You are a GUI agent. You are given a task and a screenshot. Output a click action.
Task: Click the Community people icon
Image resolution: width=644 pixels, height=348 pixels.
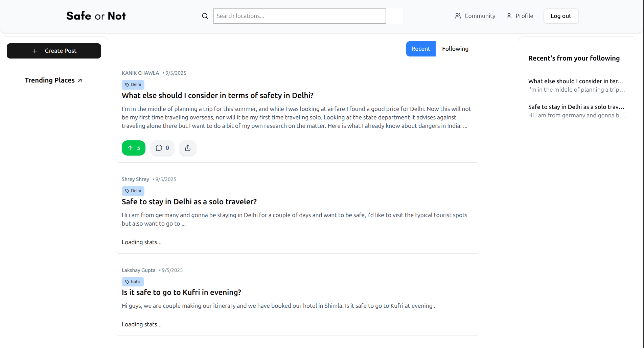click(x=458, y=16)
